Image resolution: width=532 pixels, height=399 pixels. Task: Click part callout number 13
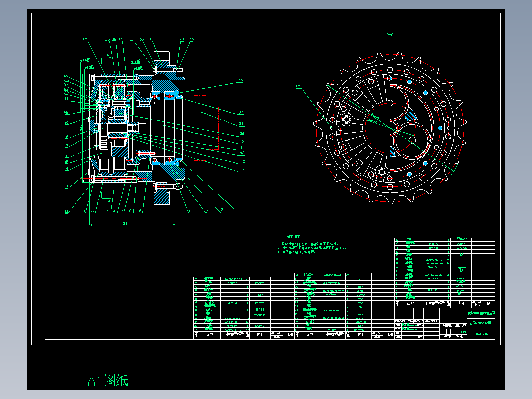[x=66, y=186]
